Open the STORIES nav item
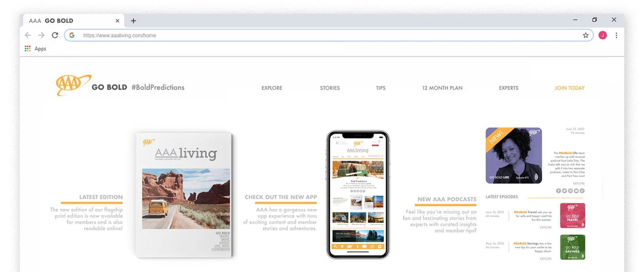This screenshot has height=272, width=644. (x=330, y=88)
